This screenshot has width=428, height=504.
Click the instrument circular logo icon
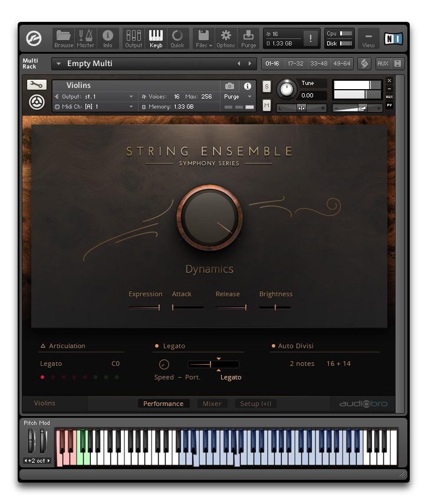click(x=37, y=103)
